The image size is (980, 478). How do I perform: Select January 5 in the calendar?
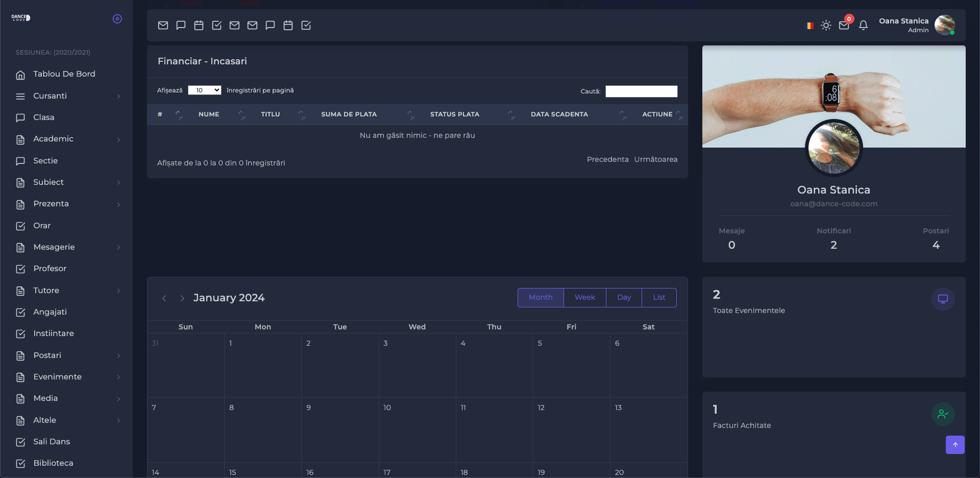572,365
